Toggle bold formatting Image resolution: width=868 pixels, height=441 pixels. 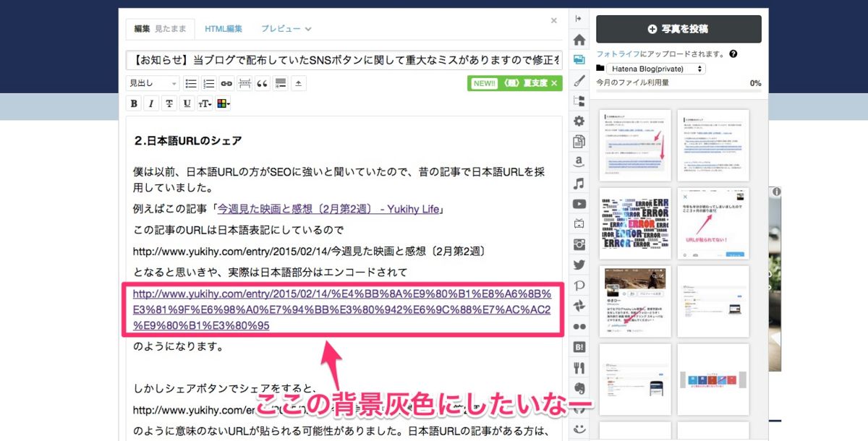click(134, 103)
